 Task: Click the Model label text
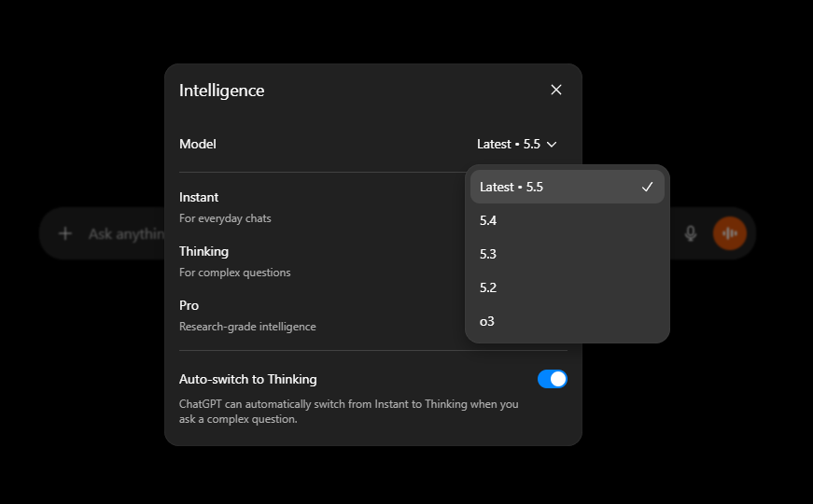pos(198,144)
